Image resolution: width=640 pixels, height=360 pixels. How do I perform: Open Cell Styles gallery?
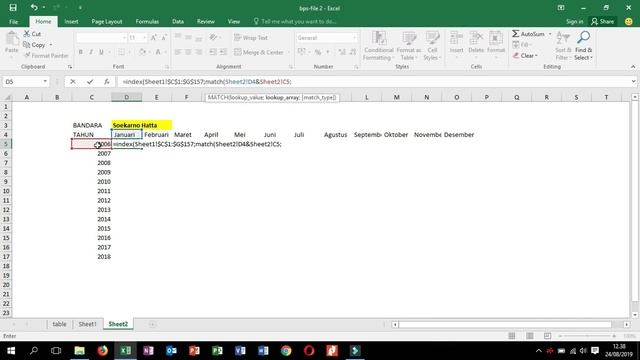(432, 46)
